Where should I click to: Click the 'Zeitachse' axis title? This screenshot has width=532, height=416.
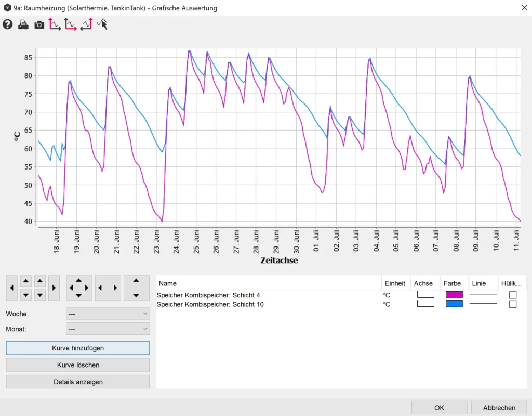tap(279, 261)
